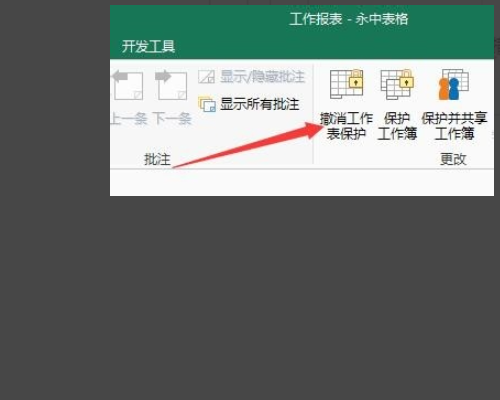The height and width of the screenshot is (400, 500).
Task: Click the 更改 group label
Action: tap(453, 159)
